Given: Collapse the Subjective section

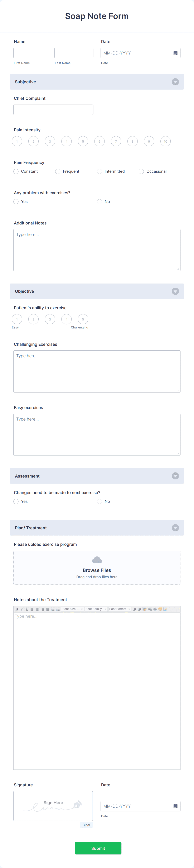Looking at the screenshot, I should tap(175, 82).
